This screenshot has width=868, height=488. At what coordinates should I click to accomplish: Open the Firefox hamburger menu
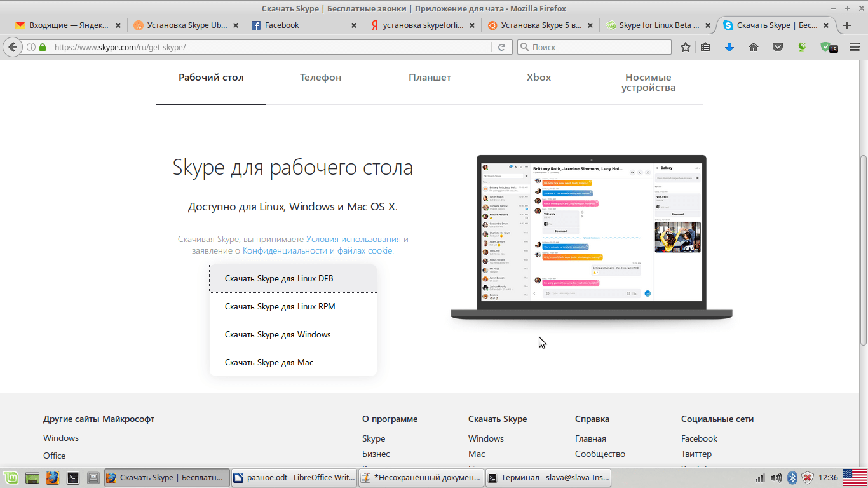pyautogui.click(x=855, y=47)
